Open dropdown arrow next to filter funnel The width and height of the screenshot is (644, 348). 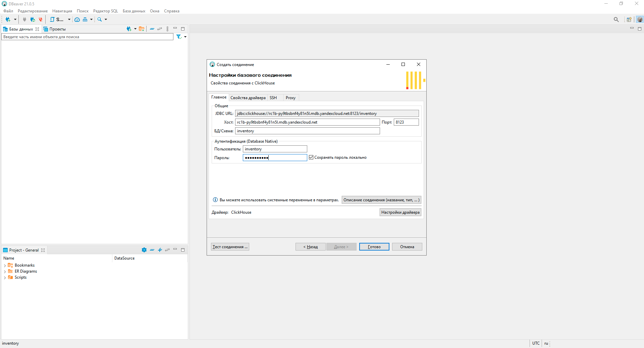coord(185,37)
